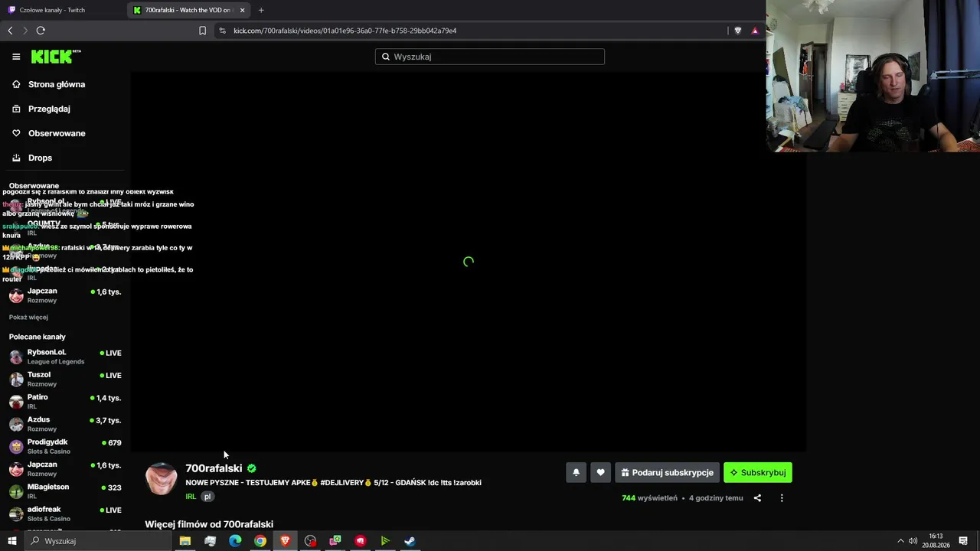Click the address bar URL

[x=345, y=31]
